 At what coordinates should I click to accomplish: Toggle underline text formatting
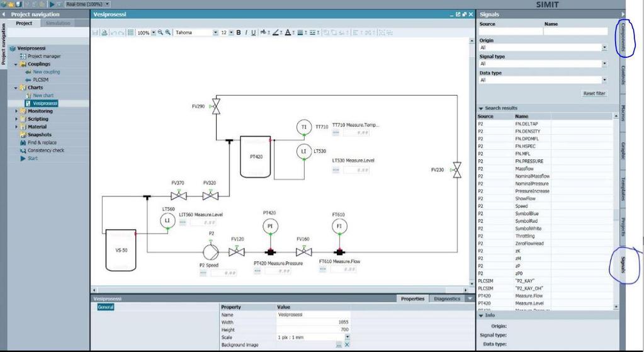click(254, 33)
